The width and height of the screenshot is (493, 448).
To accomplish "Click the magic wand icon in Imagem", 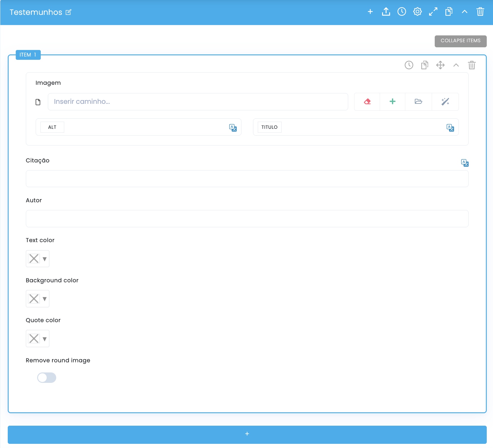I will click(445, 102).
